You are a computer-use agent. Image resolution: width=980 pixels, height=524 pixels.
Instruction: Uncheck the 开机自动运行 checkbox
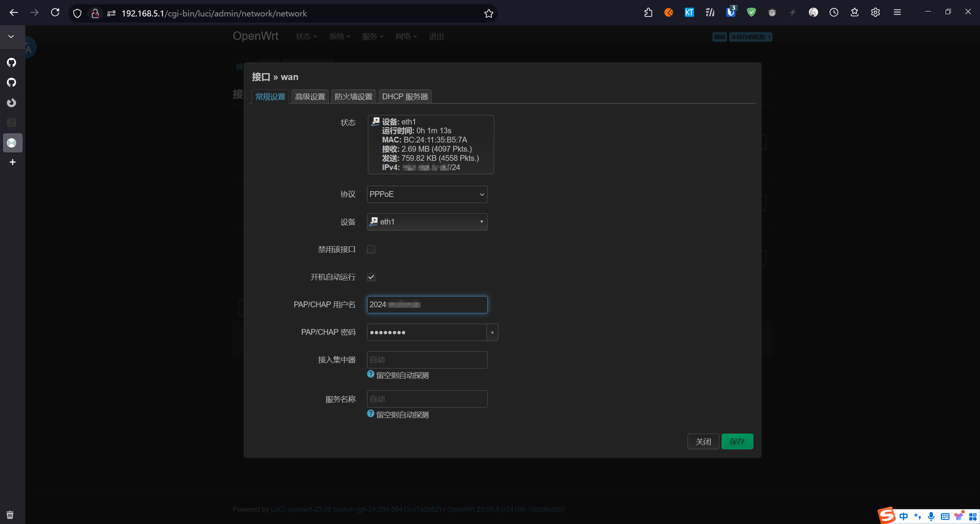(x=371, y=277)
